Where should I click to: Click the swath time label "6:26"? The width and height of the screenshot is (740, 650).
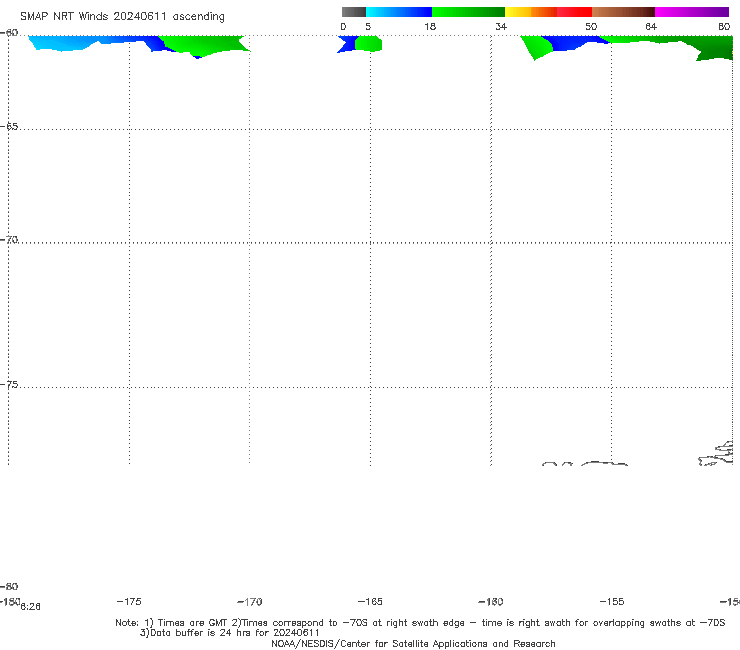(30, 607)
